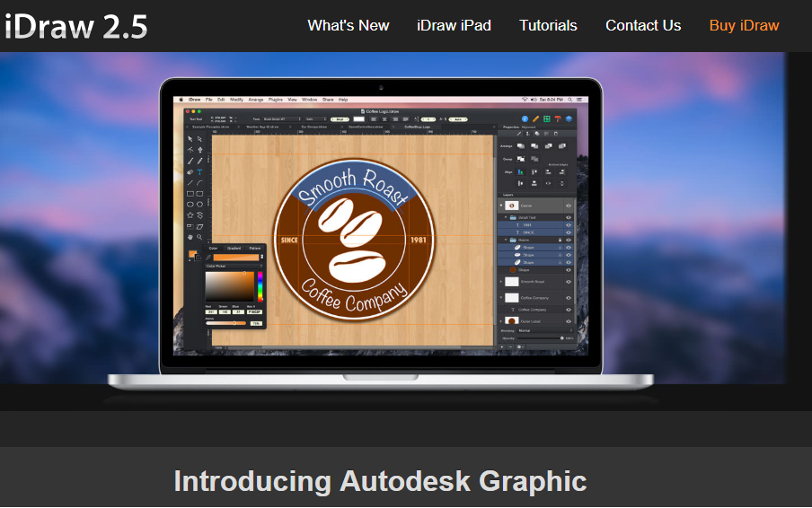Select the Zoom magnifier tool

coord(200,237)
